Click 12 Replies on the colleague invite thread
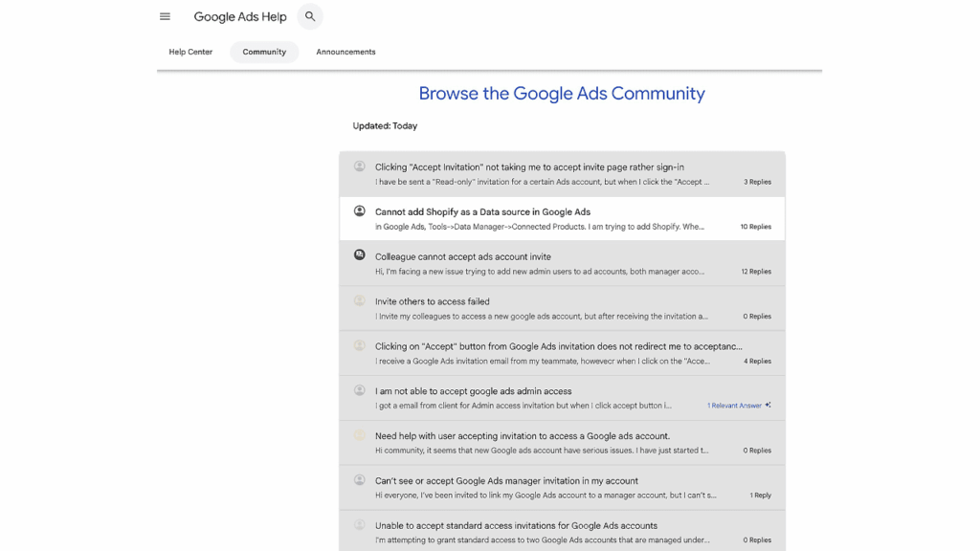This screenshot has width=980, height=551. point(755,271)
